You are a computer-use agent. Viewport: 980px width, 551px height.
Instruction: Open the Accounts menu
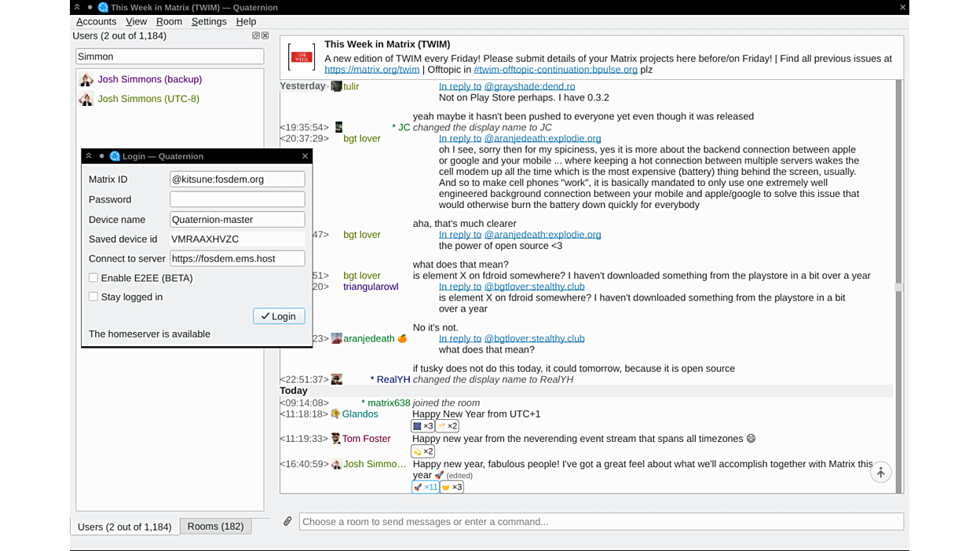96,22
